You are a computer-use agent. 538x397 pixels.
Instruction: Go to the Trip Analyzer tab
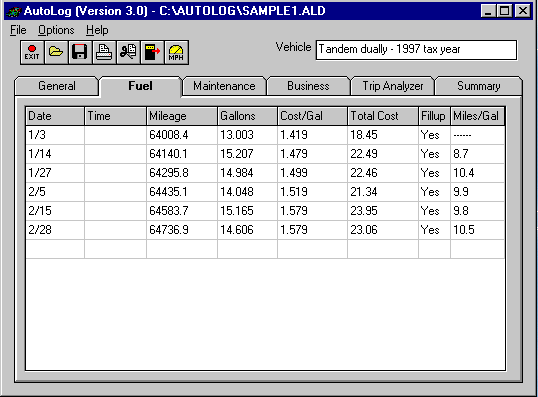click(393, 86)
